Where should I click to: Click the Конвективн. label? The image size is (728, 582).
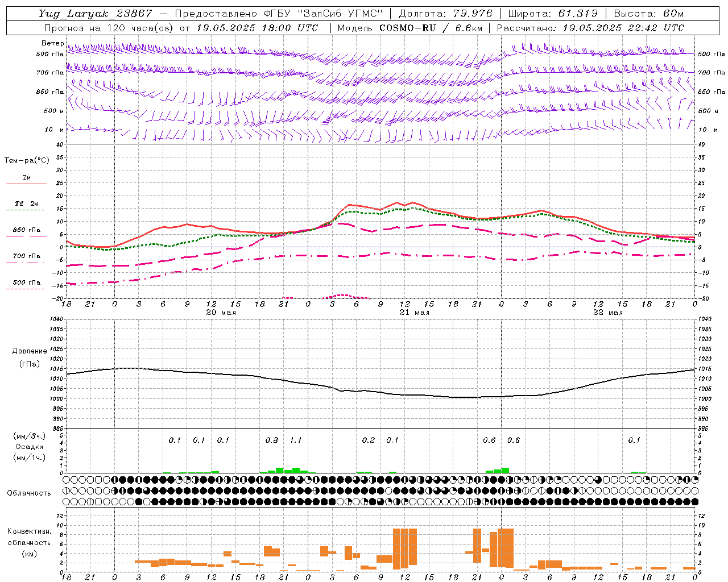click(x=29, y=531)
